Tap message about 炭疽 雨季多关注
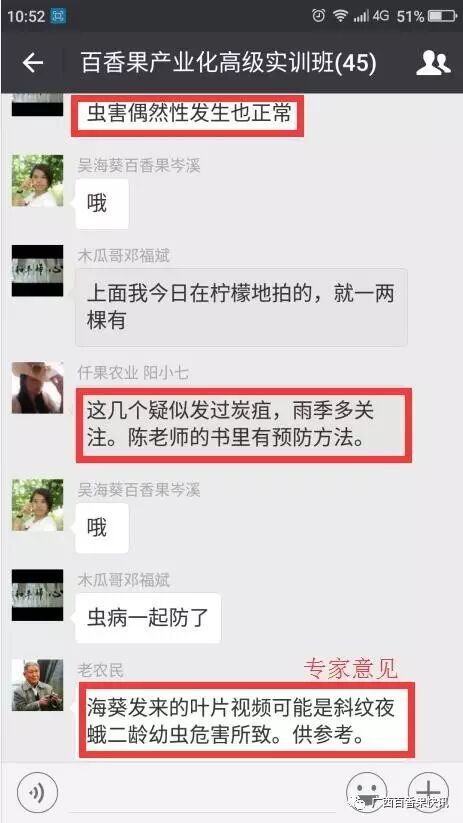Screen dimensions: 463x823 (244, 424)
